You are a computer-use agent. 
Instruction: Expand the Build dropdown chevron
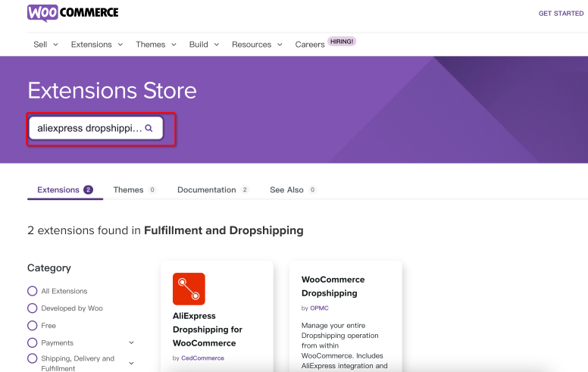pos(217,45)
